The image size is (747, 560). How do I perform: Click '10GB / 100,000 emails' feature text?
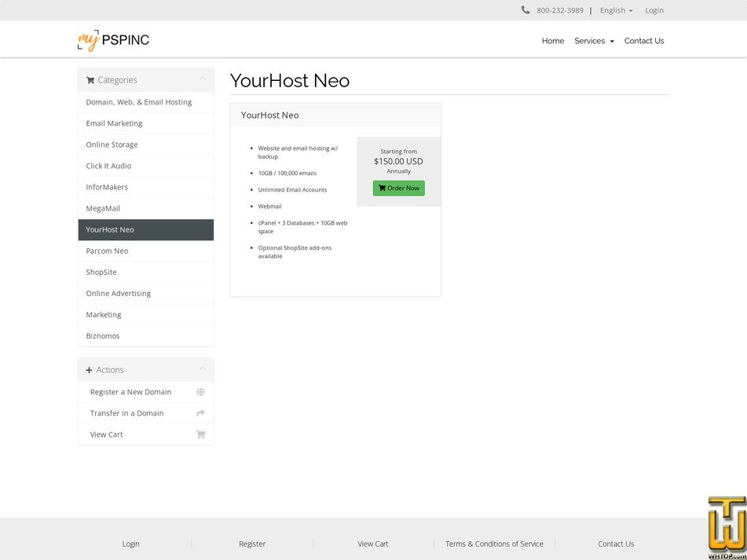287,173
